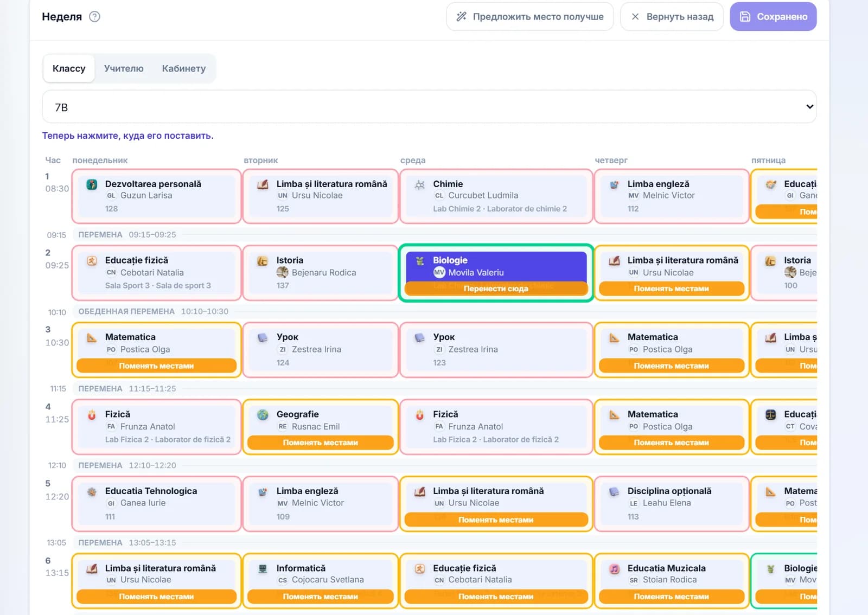
Task: Click teacher name Curcubet Ludmila
Action: pyautogui.click(x=483, y=195)
